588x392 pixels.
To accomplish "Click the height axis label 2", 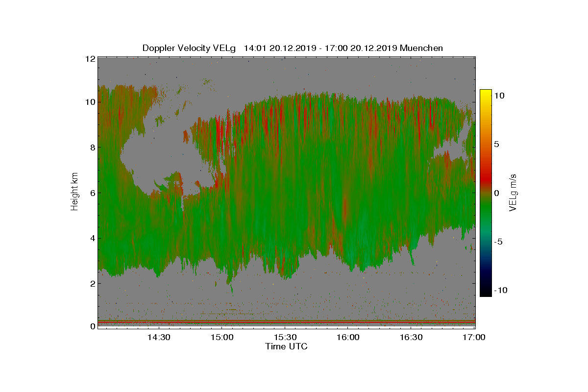I will (92, 283).
